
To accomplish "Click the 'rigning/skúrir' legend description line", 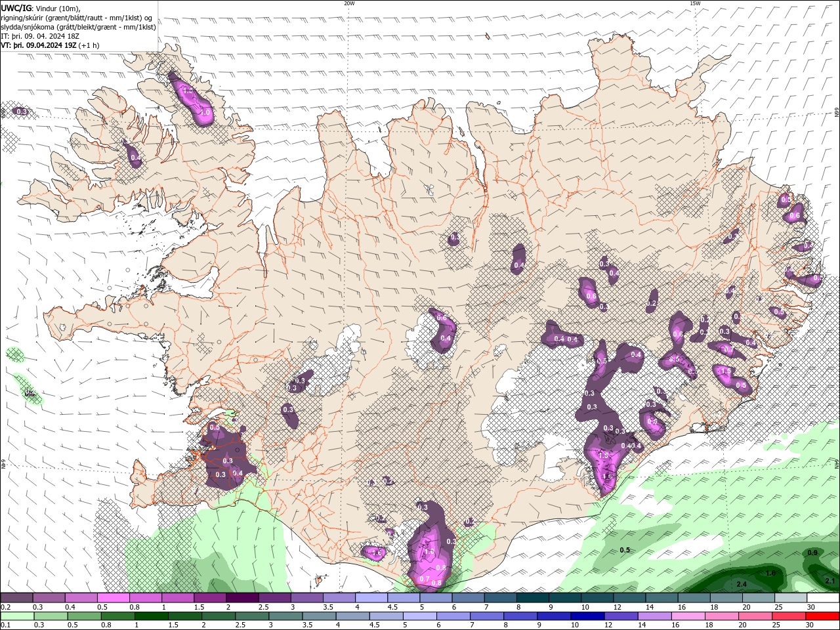I will [x=77, y=17].
